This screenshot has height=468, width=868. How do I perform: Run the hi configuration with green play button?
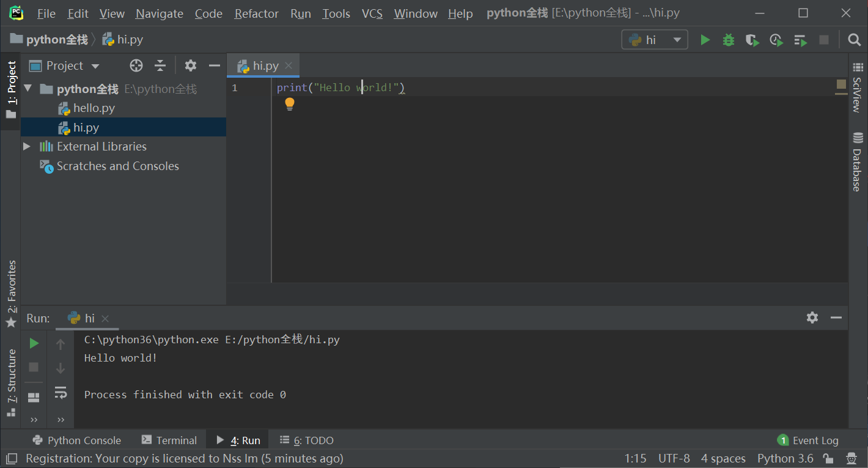pos(705,40)
